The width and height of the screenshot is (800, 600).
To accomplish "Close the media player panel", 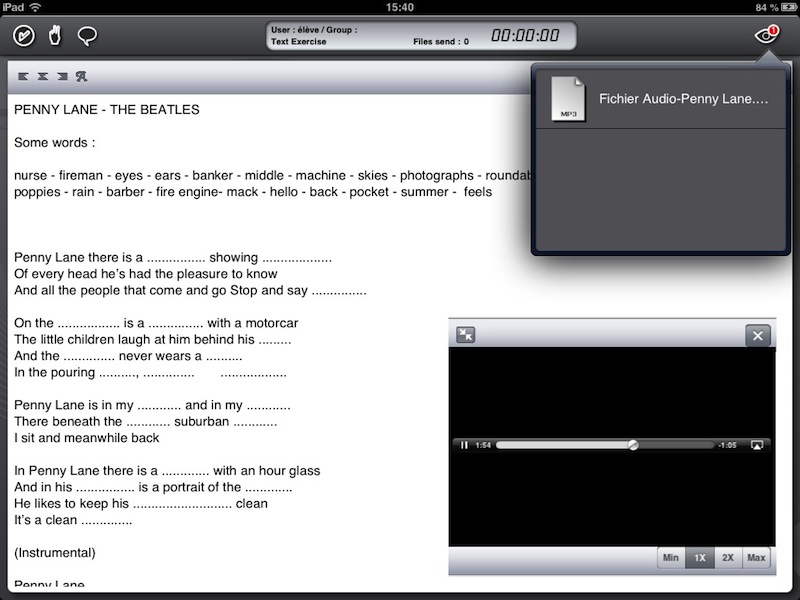I will coord(758,336).
